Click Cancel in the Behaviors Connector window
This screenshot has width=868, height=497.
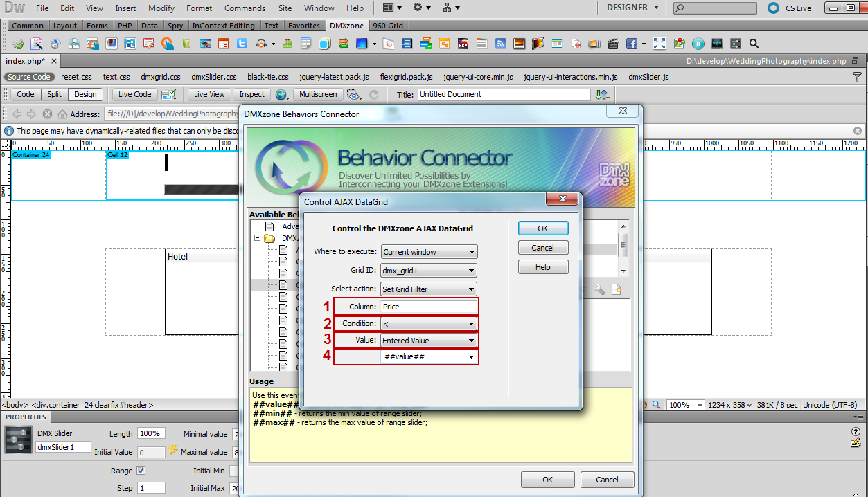click(x=607, y=480)
